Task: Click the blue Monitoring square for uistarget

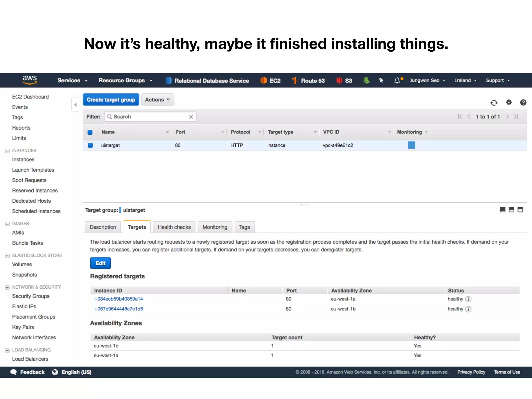Action: (411, 145)
